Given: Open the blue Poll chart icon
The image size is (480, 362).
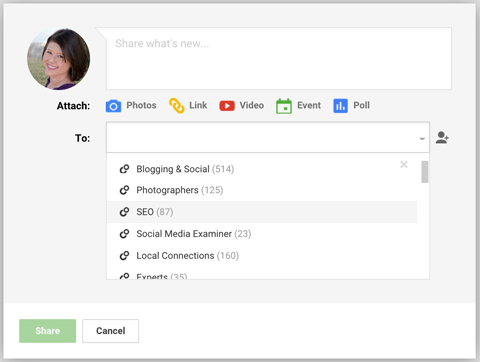Looking at the screenshot, I should 340,106.
